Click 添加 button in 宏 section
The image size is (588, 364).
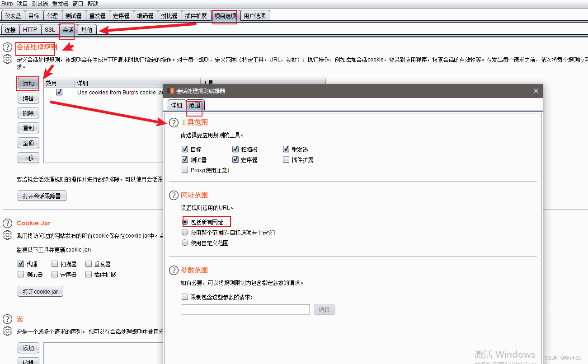(28, 348)
